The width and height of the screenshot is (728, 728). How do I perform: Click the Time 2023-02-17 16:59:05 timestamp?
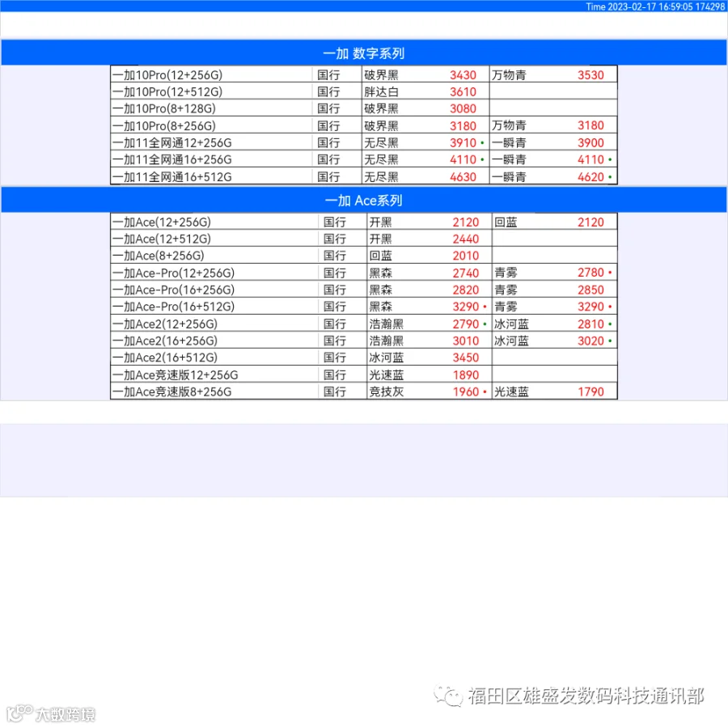pos(654,6)
